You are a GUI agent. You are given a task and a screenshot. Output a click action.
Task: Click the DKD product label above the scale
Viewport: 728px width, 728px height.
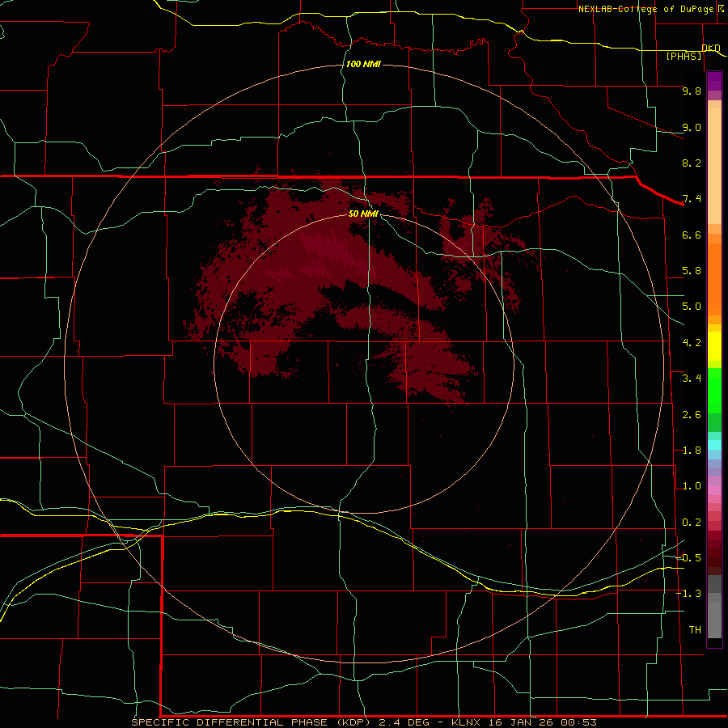pos(711,48)
